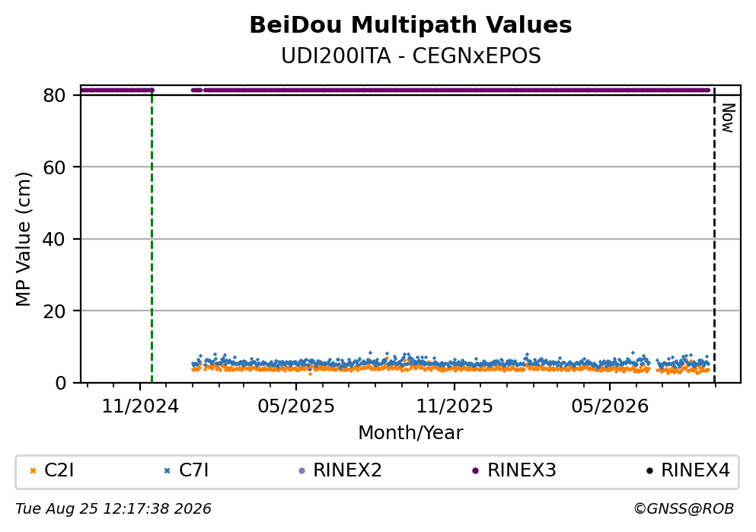Click the 11/2025 x-axis label
The width and height of the screenshot is (756, 532).
point(455,406)
